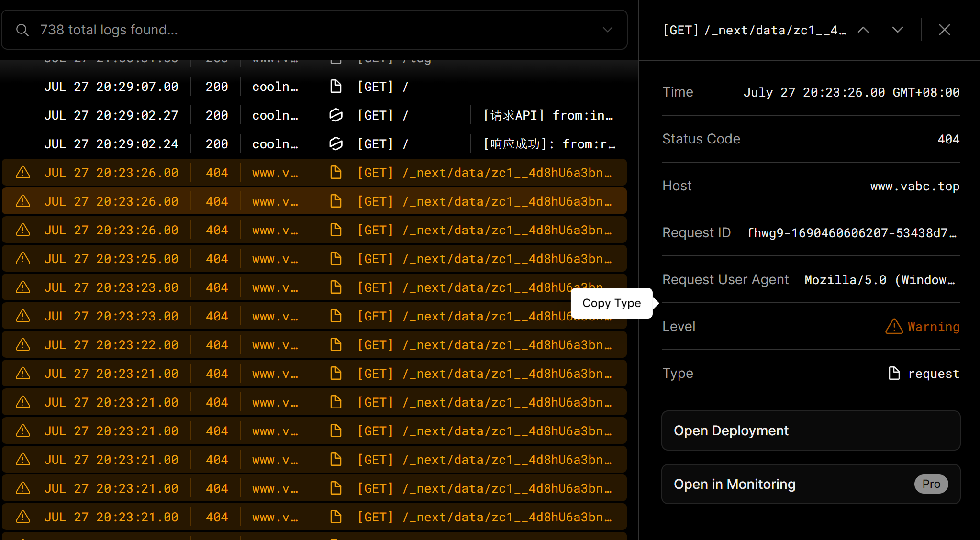
Task: Click warning triangle on first 404 log row
Action: (22, 172)
